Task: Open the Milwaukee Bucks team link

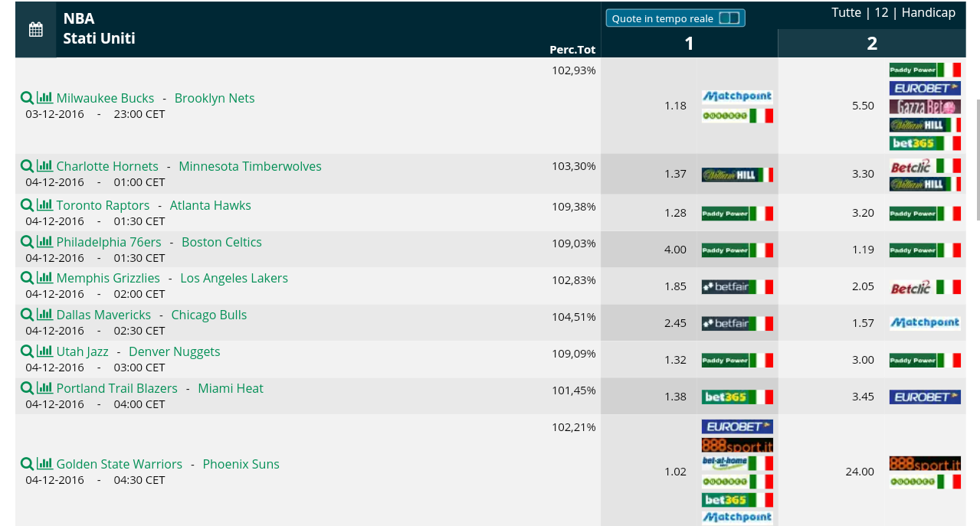Action: (105, 98)
